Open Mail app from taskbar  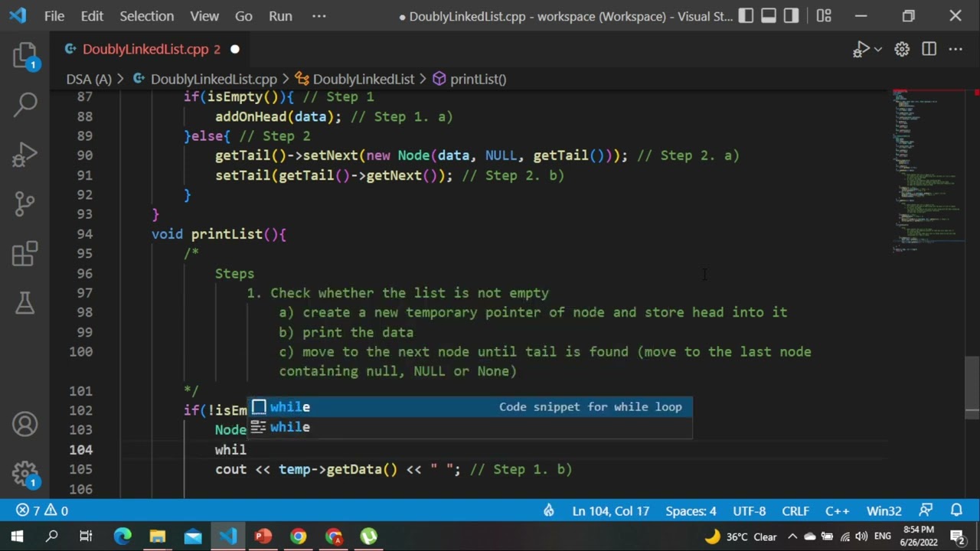pyautogui.click(x=193, y=536)
